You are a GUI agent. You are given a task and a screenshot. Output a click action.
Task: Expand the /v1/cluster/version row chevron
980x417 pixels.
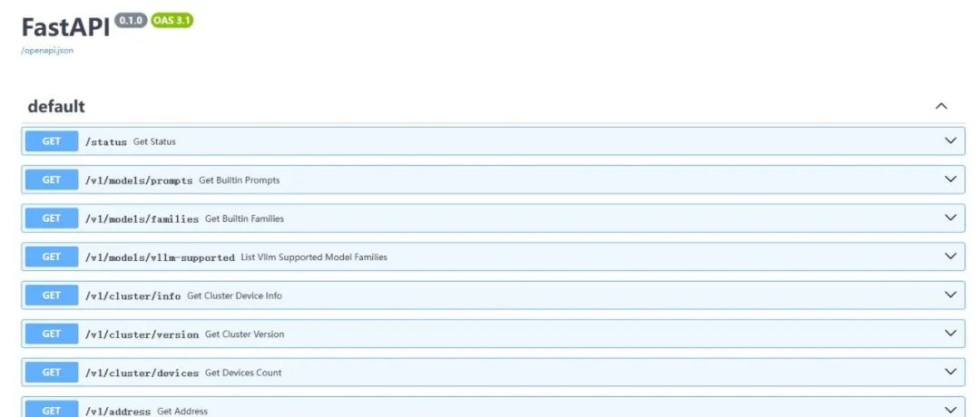point(951,334)
